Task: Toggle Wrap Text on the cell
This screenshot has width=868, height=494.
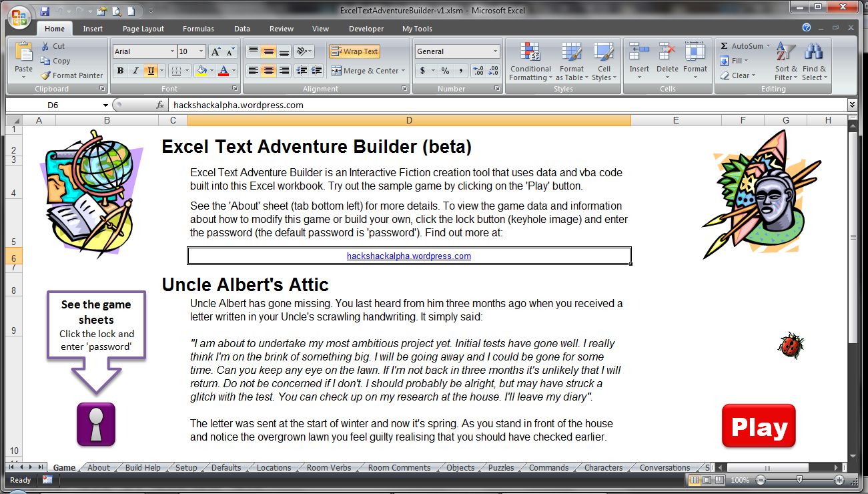Action: click(354, 51)
